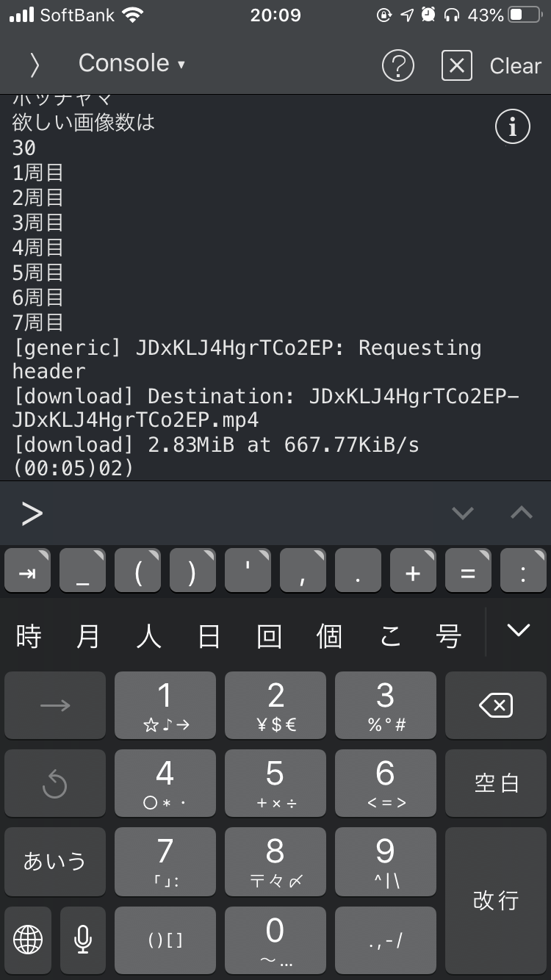Image resolution: width=551 pixels, height=980 pixels.
Task: Show next command history with down chevron
Action: pos(463,513)
